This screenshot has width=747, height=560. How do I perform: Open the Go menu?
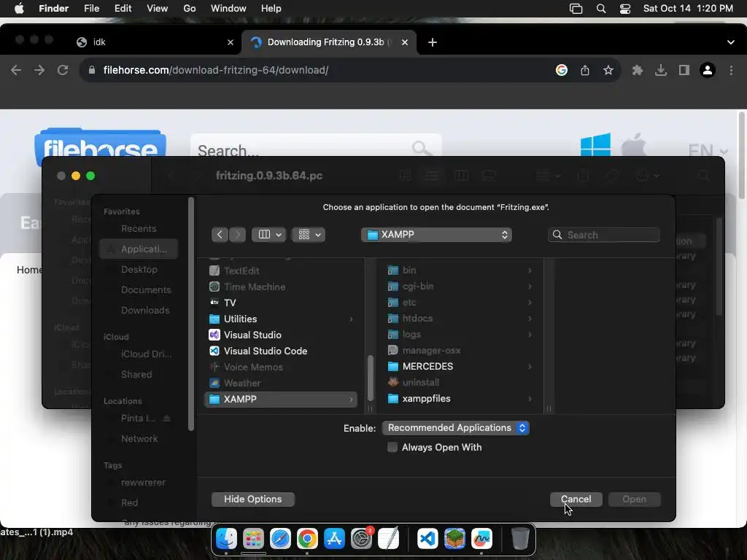[x=190, y=9]
